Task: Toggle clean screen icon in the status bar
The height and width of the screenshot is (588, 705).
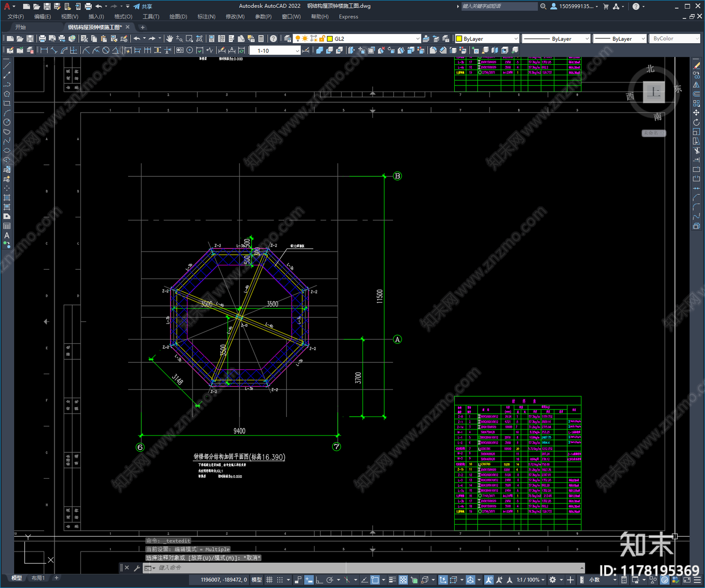Action: [687, 580]
